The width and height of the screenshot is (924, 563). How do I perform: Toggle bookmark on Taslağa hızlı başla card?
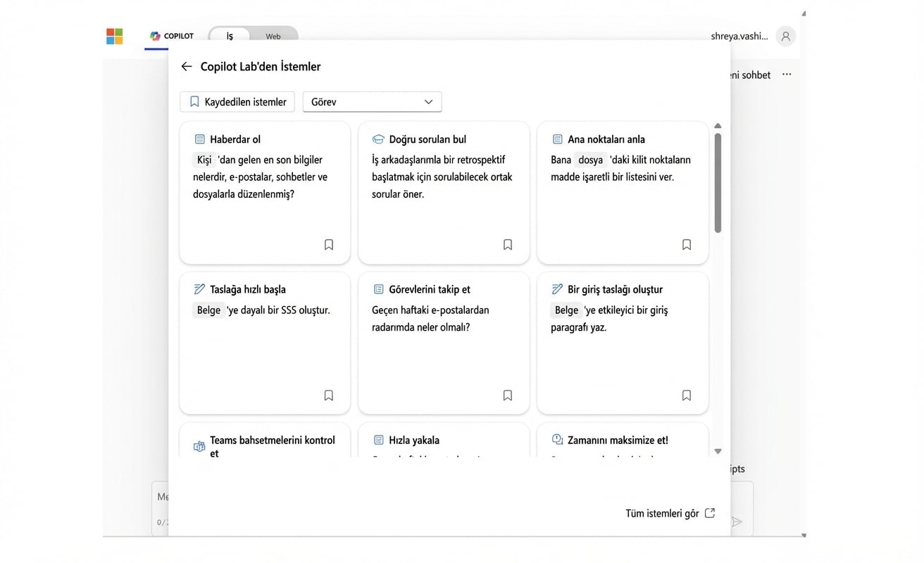point(328,396)
